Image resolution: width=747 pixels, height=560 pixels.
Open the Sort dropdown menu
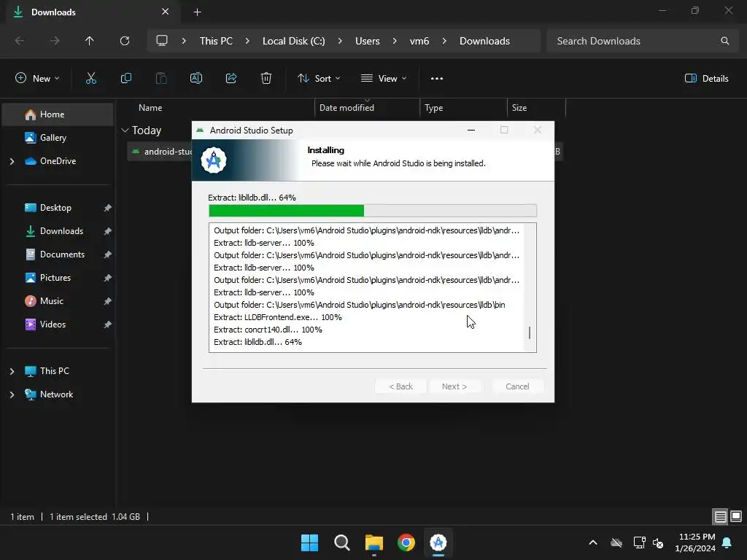319,79
